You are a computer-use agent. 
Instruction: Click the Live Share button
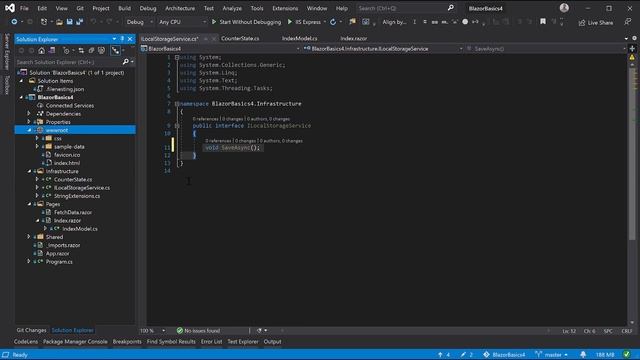pos(596,22)
